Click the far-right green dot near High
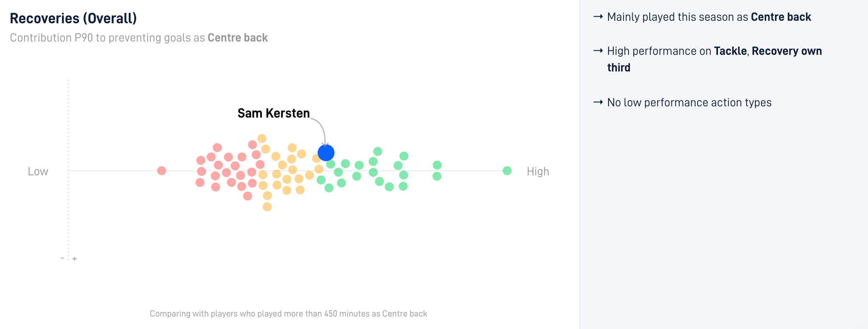Image resolution: width=868 pixels, height=329 pixels. [x=507, y=171]
